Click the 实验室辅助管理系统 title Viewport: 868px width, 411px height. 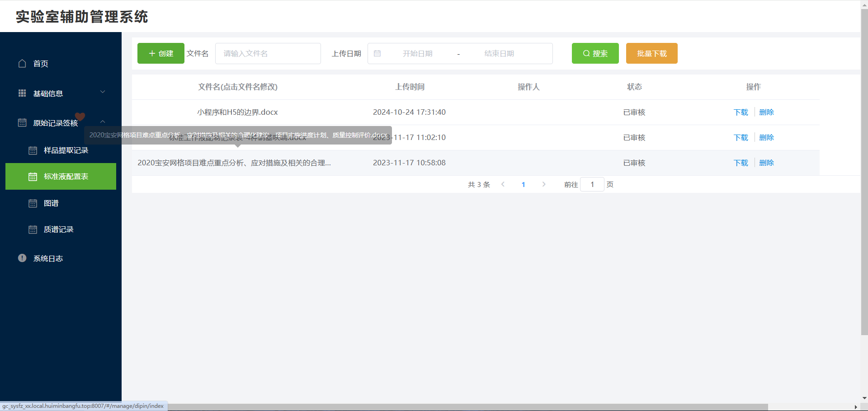point(82,17)
